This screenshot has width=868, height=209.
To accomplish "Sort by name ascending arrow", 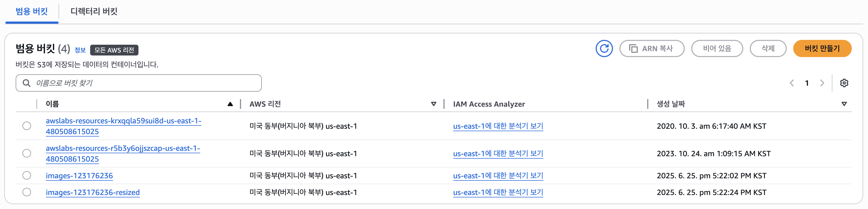I will [230, 104].
